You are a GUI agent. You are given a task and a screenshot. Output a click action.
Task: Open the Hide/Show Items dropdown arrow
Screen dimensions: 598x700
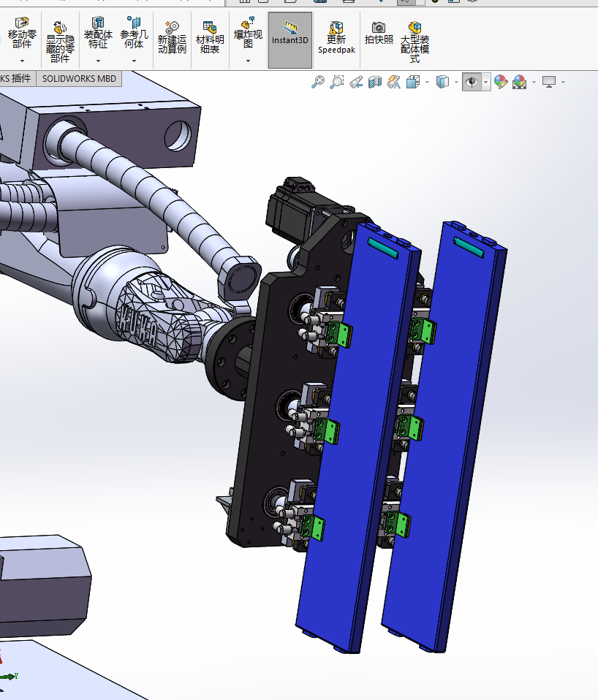pyautogui.click(x=486, y=82)
